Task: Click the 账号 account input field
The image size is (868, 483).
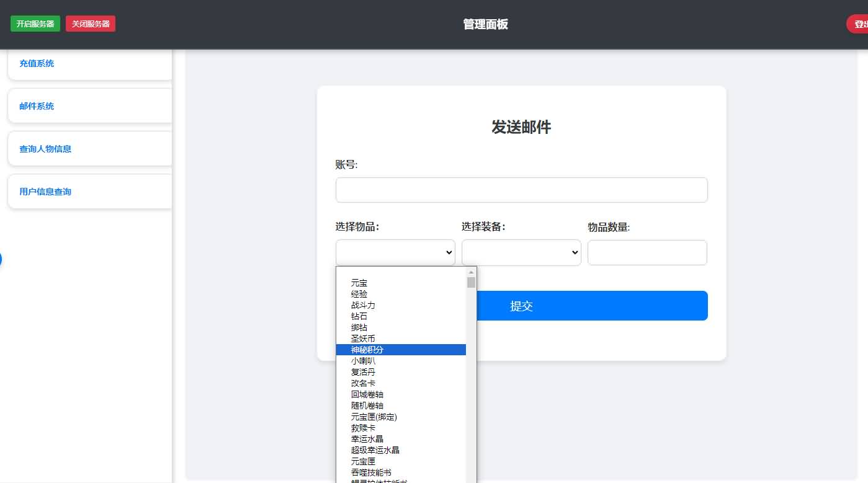Action: point(521,190)
